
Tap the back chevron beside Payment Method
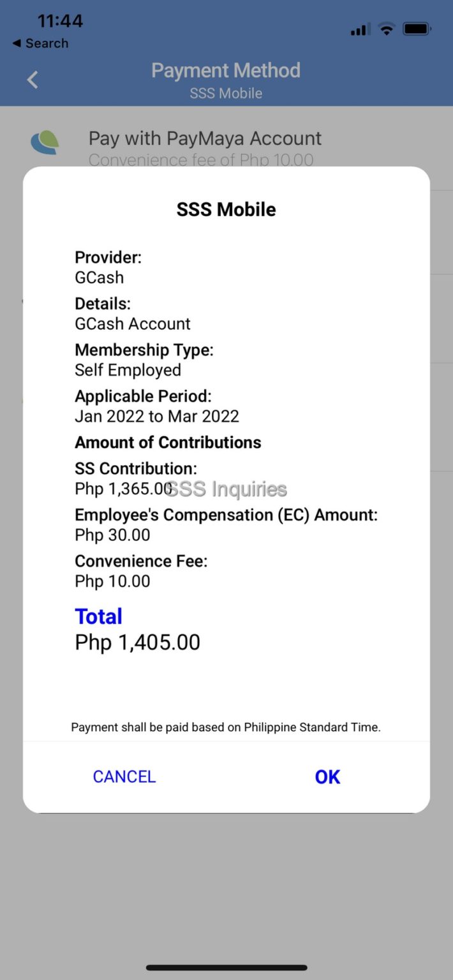[x=32, y=79]
